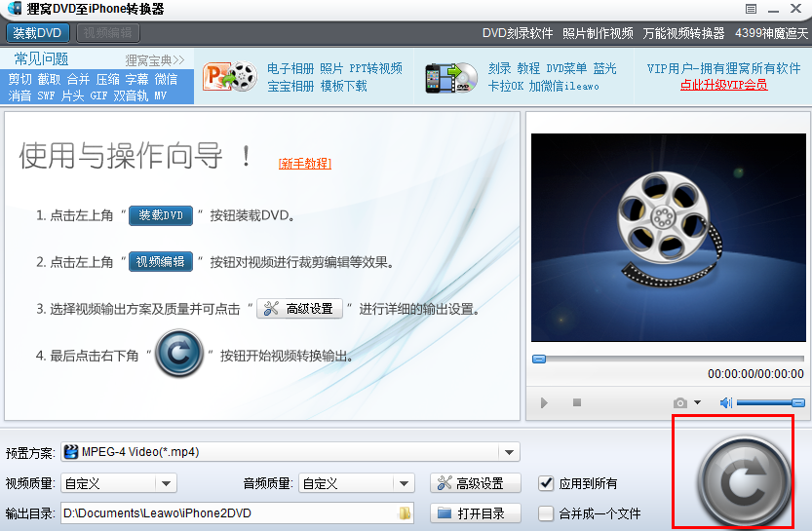This screenshot has width=812, height=531.
Task: Click the phone-to-DVD banner icon
Action: pos(451,78)
